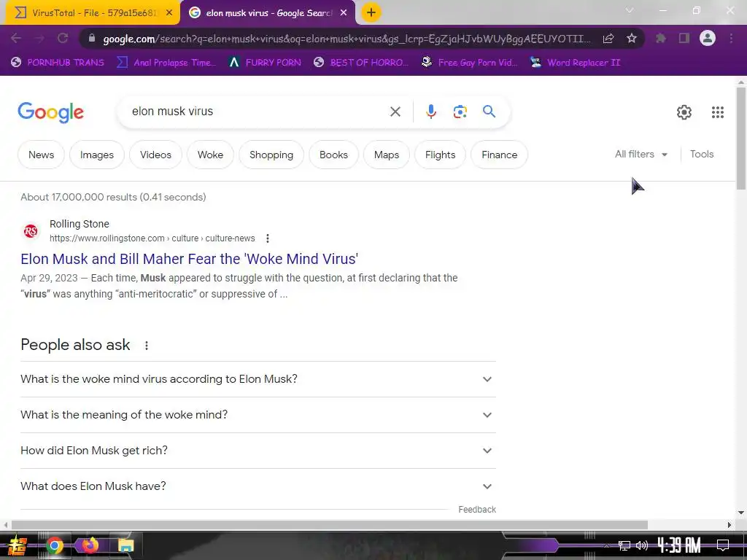Expand "How did Elon Musk get rich?"
Screen dimensions: 747x560
tap(258, 451)
